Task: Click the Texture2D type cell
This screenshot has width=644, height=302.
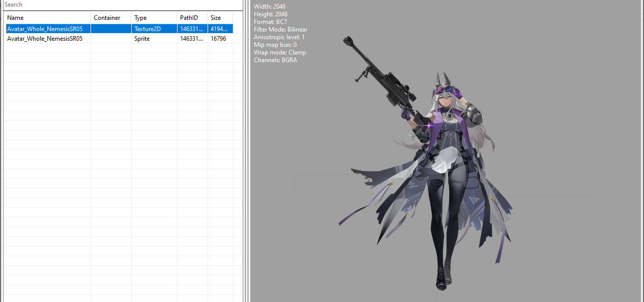Action: pos(154,29)
